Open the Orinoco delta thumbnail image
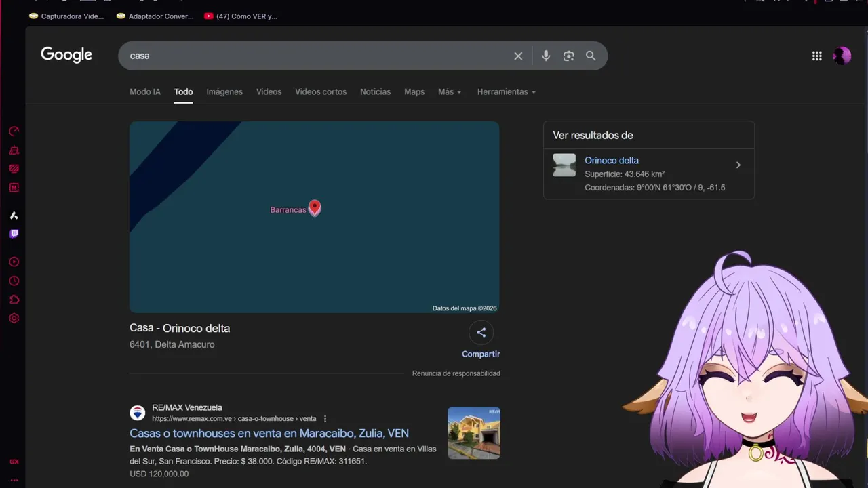Image resolution: width=868 pixels, height=488 pixels. [564, 165]
